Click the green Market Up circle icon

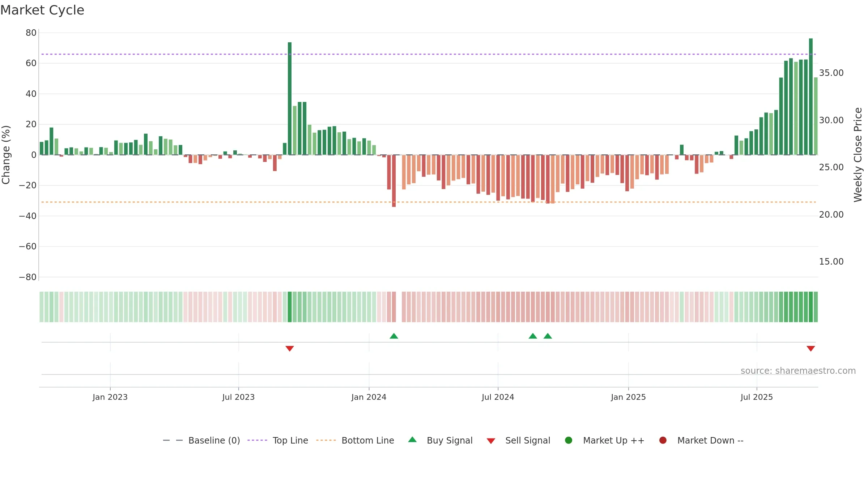pos(569,440)
